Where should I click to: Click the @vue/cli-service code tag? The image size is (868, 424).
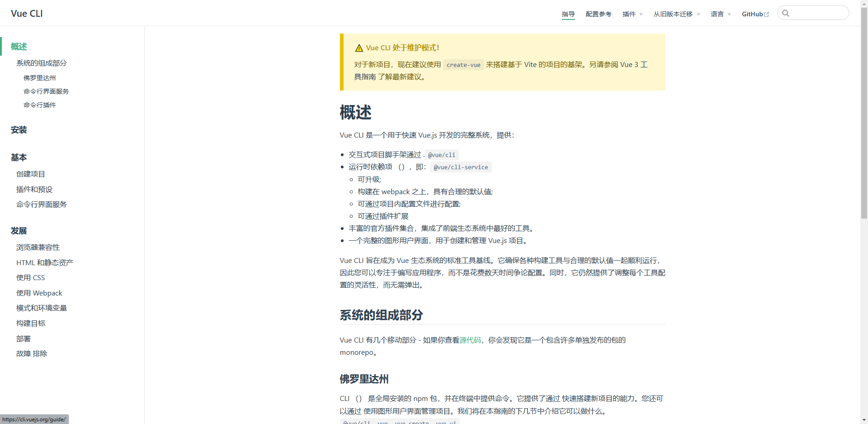(x=461, y=167)
